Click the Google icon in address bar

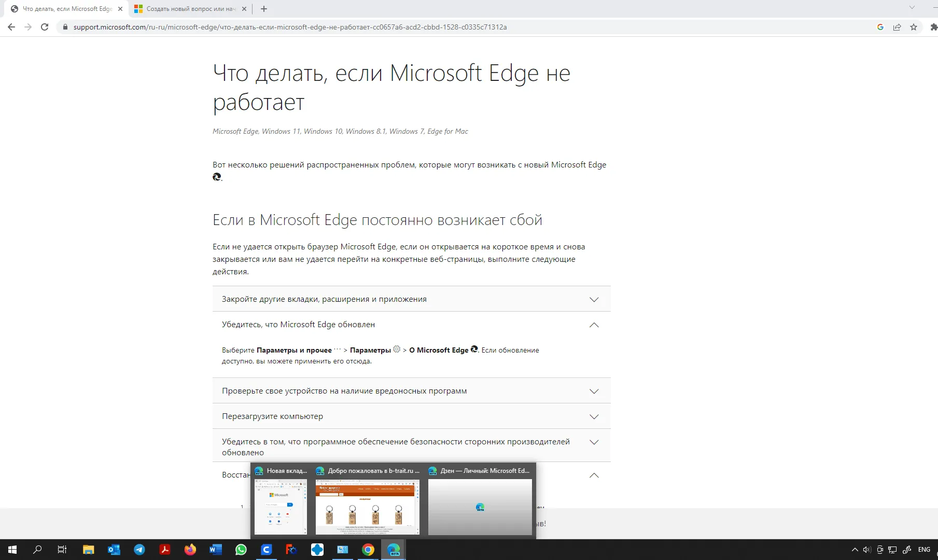click(880, 27)
